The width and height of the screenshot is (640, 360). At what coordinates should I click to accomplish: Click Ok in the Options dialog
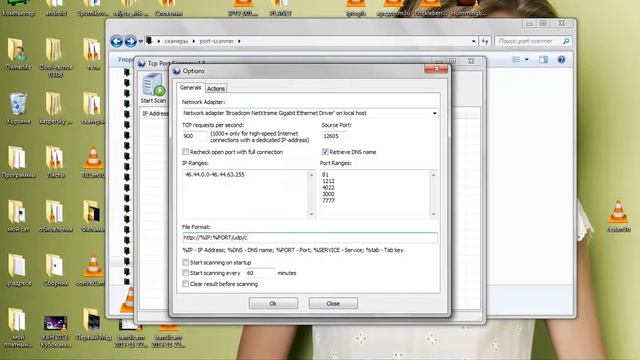273,303
